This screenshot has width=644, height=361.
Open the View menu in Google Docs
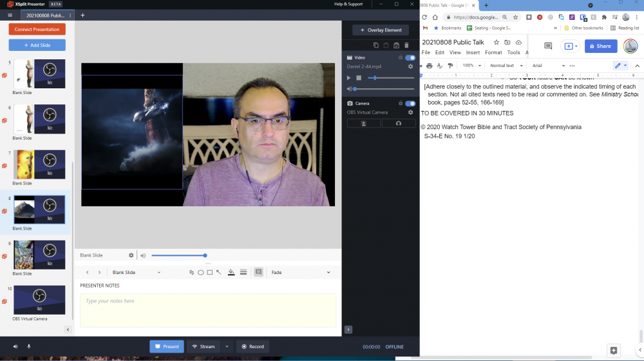pyautogui.click(x=455, y=53)
